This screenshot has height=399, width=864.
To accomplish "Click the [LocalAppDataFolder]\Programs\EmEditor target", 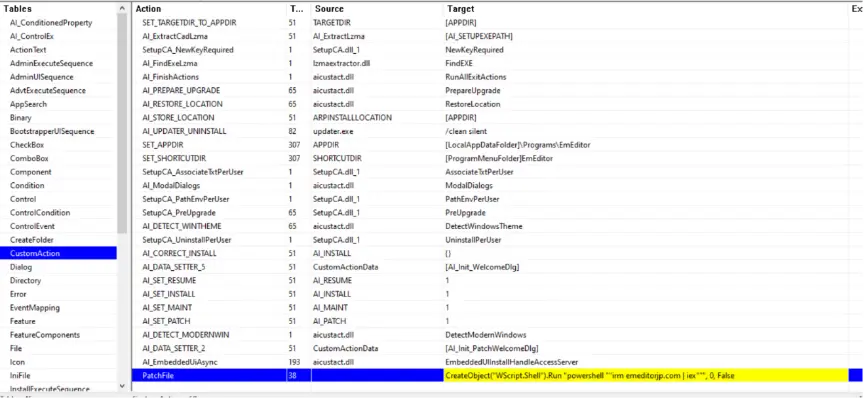I will pos(518,145).
